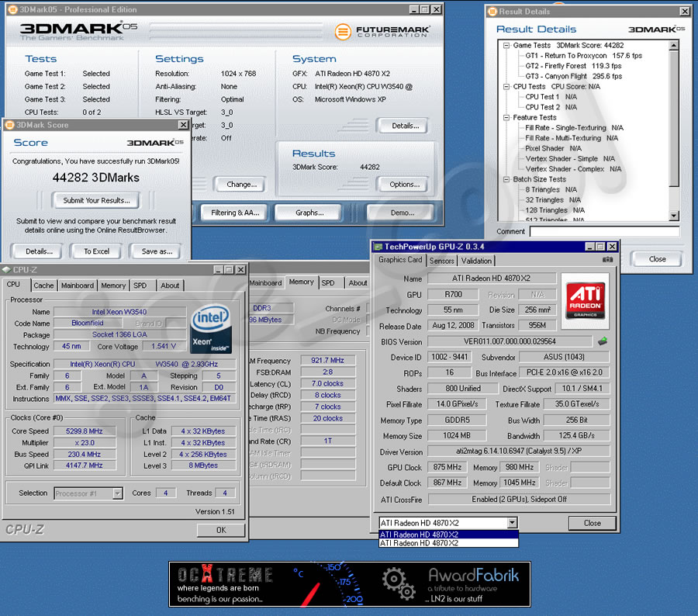Select GT3 - Canyon Flight tree row
The height and width of the screenshot is (616, 698).
click(574, 76)
